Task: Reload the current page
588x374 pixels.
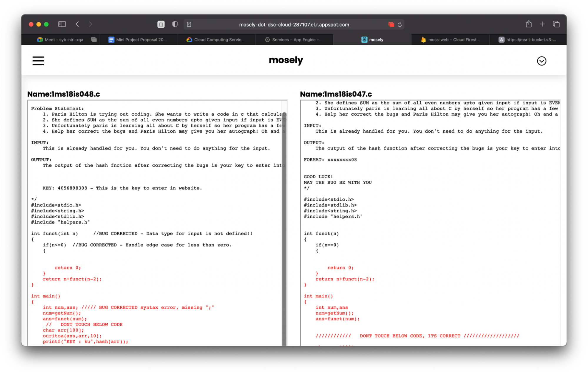Action: 400,24
